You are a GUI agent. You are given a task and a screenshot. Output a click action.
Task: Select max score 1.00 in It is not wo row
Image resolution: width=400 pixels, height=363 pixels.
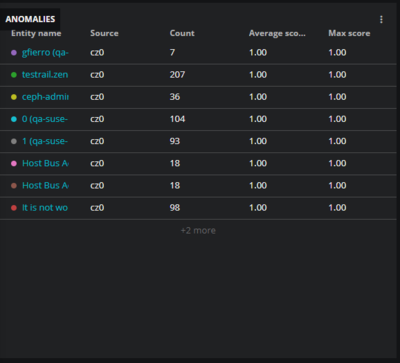[x=337, y=208]
